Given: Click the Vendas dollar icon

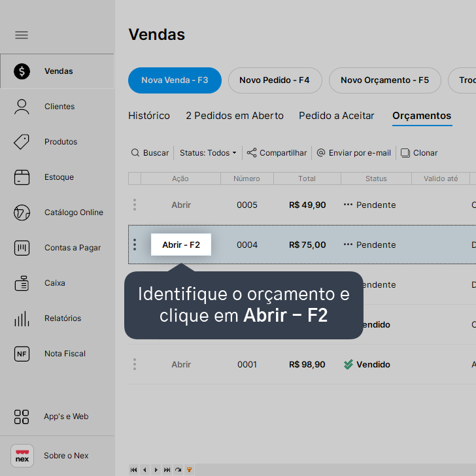Looking at the screenshot, I should click(x=22, y=71).
